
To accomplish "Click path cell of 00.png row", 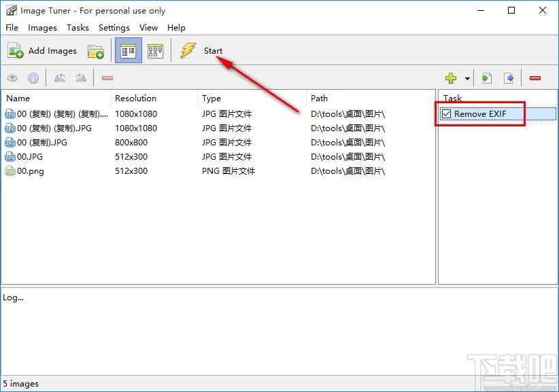I will (348, 171).
